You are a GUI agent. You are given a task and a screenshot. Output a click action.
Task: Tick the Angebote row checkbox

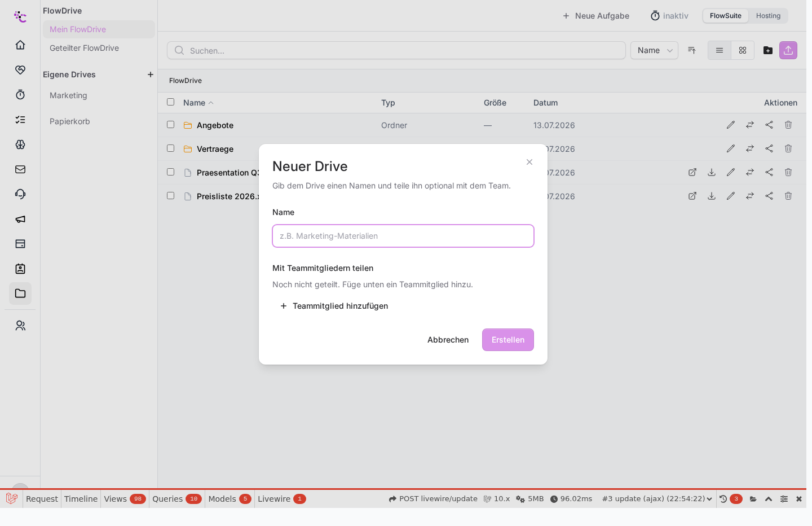point(170,125)
